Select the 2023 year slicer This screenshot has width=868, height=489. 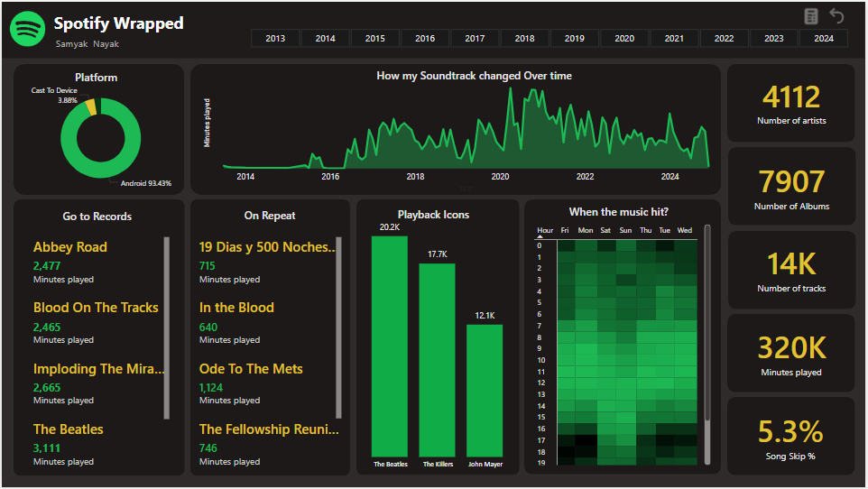[x=773, y=38]
